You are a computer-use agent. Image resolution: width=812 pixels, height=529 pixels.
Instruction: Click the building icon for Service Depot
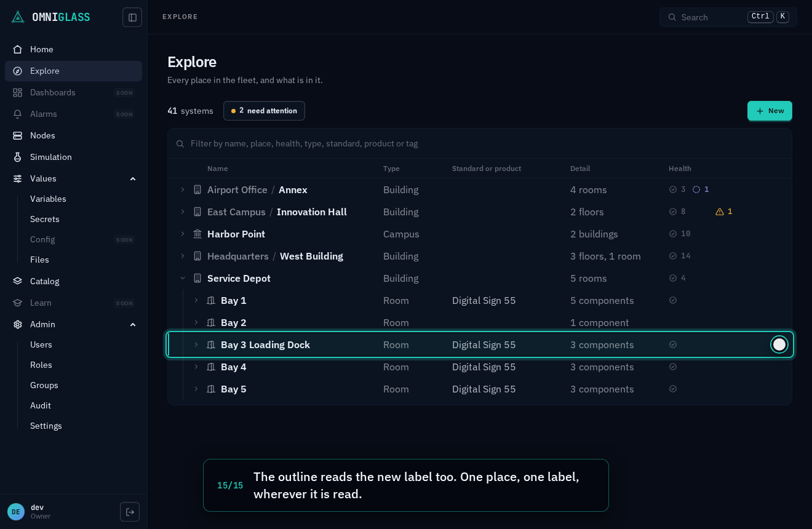pyautogui.click(x=197, y=278)
